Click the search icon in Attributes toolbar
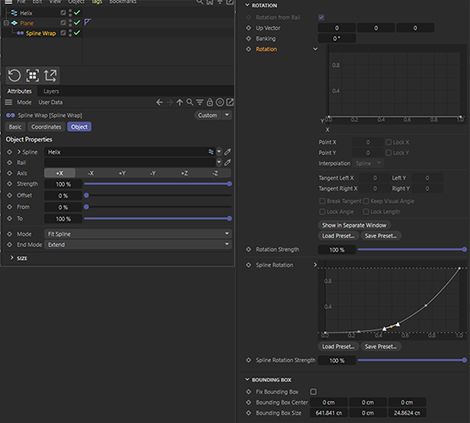The image size is (470, 423). click(x=190, y=102)
